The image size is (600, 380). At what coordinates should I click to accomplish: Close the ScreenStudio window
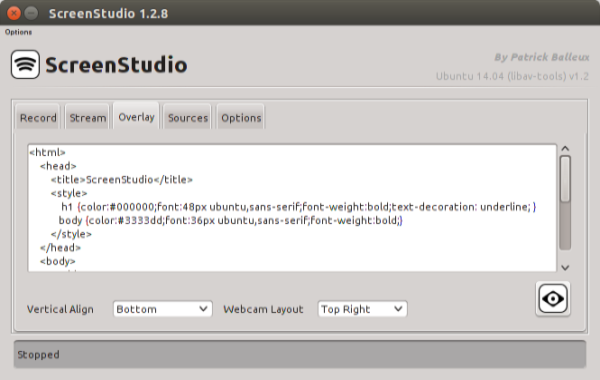click(x=14, y=13)
